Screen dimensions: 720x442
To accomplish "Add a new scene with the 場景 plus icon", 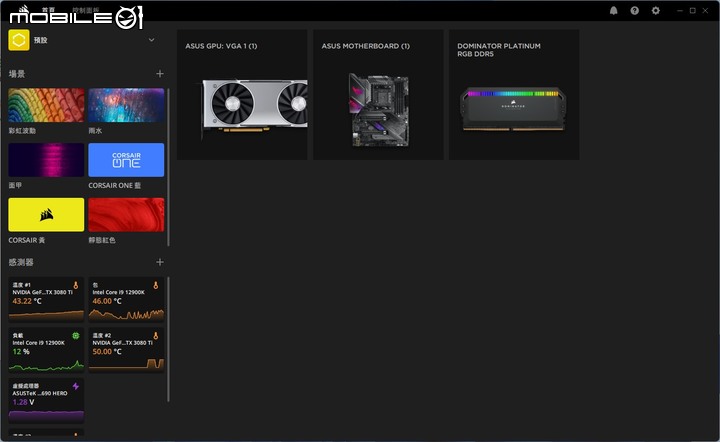I will click(160, 73).
